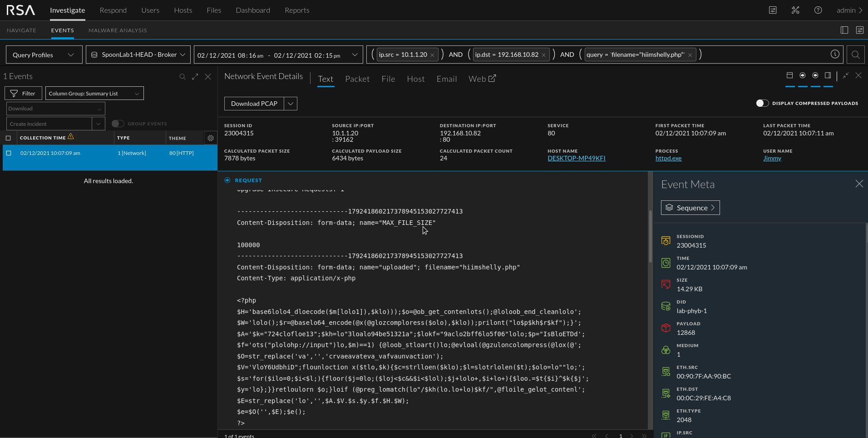Expand the SpoonLab1-HEAD Broker selector
868x438 pixels.
(138, 54)
